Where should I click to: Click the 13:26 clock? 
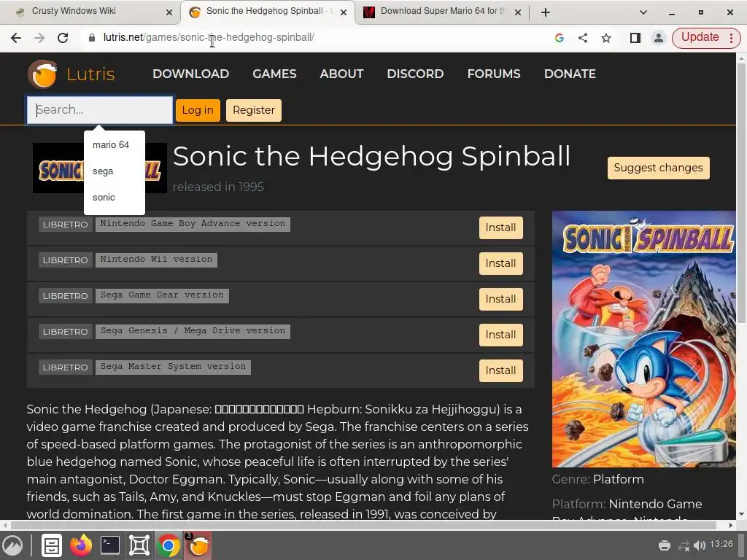721,544
